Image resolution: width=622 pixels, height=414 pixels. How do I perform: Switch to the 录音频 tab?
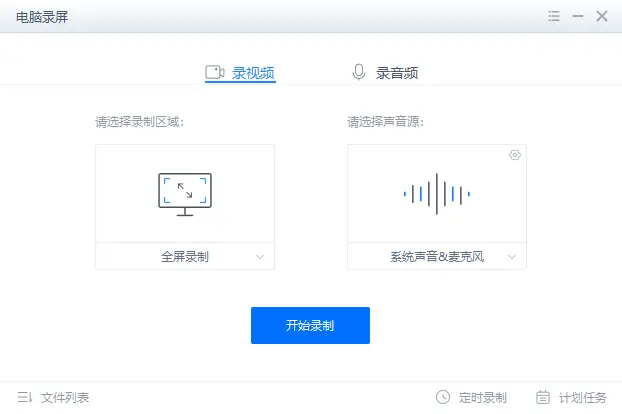pos(397,73)
